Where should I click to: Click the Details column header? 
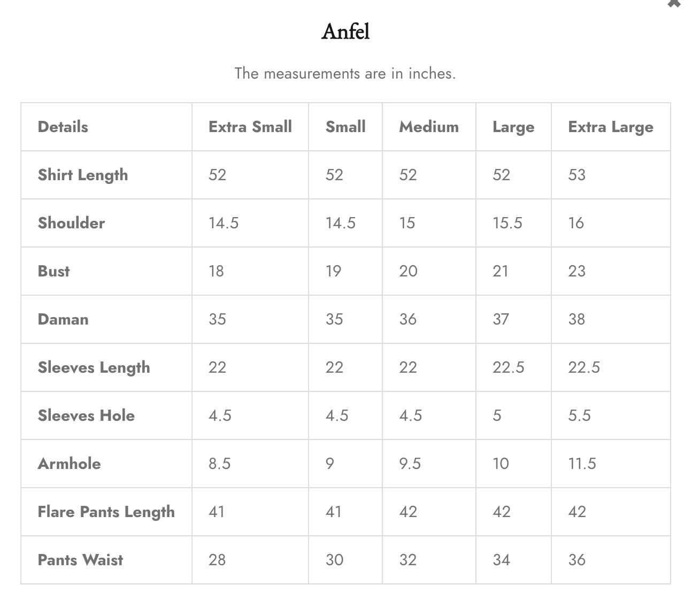pyautogui.click(x=63, y=127)
